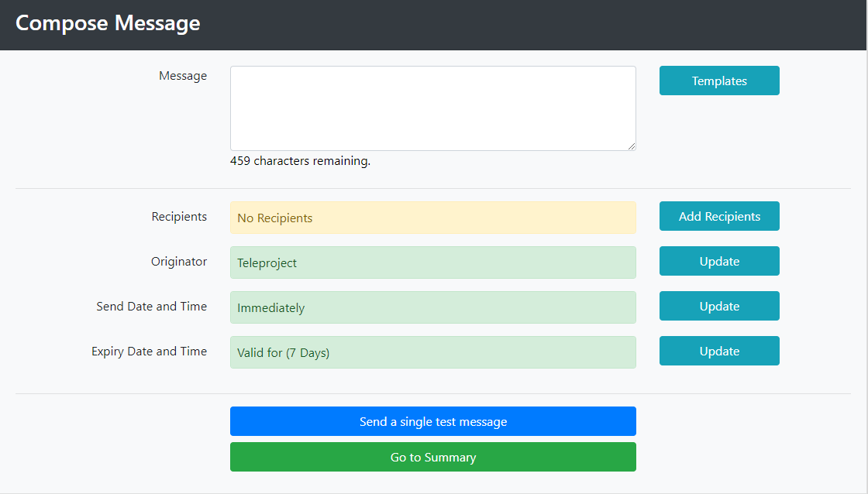Open the Templates button
Image resolution: width=868 pixels, height=494 pixels.
(719, 81)
